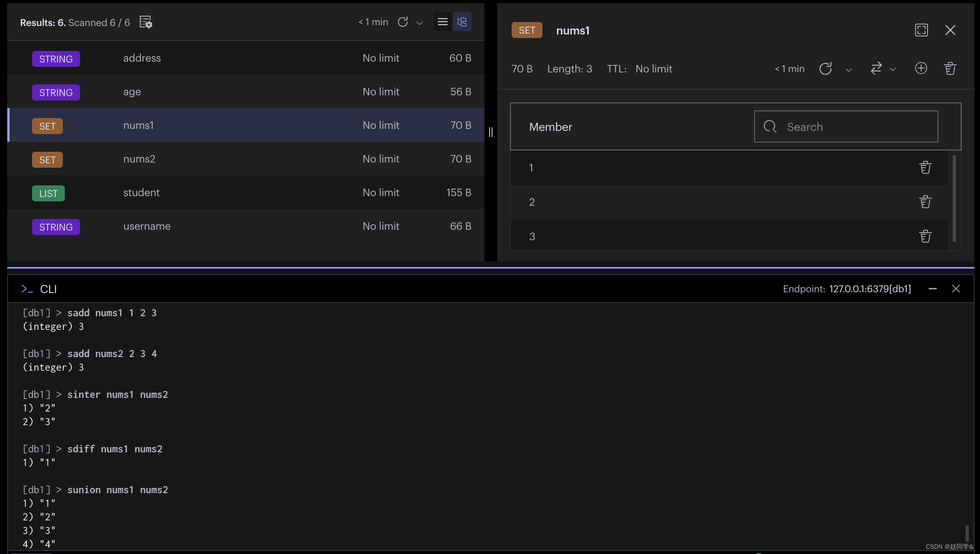Screen dimensions: 980x554
Task: Expand key list auto-refresh dropdown arrow
Action: 420,23
